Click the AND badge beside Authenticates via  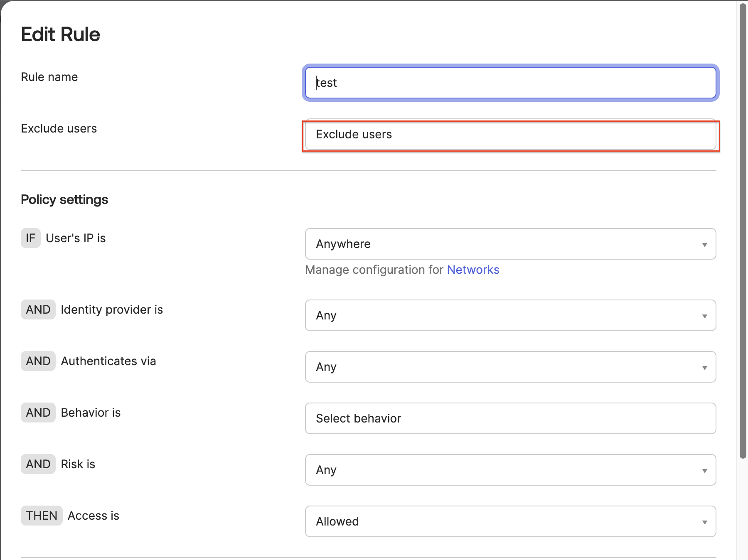tap(38, 361)
